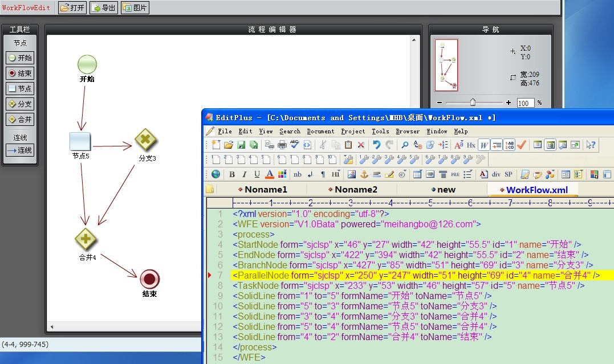This screenshot has height=364, width=614.
Task: Open the font color picker in HTML toolbar
Action: point(270,174)
